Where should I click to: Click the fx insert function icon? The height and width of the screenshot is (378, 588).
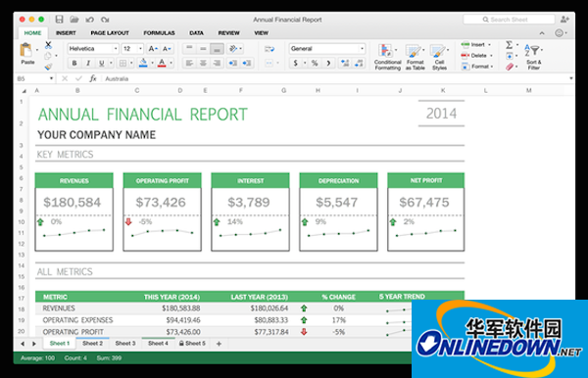[x=93, y=78]
